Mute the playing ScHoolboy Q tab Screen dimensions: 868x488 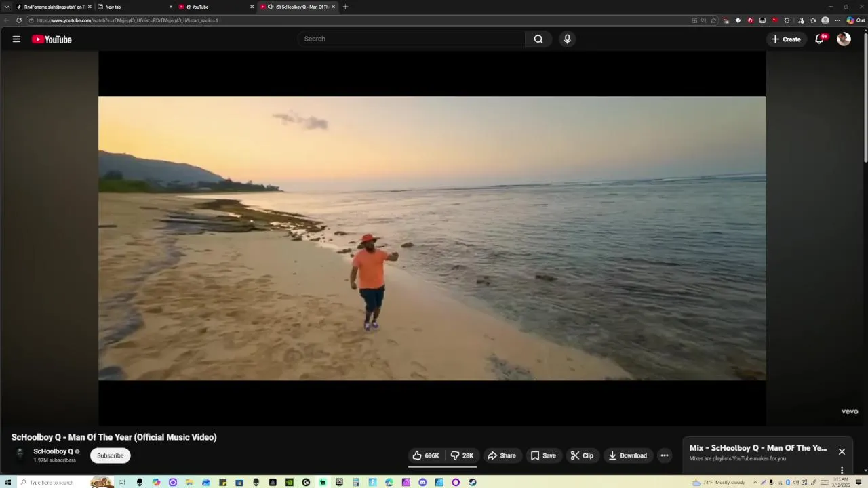271,7
